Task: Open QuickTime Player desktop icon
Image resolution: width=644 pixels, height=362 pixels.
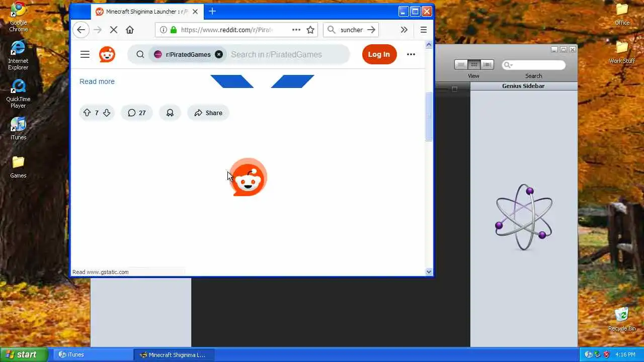Action: coord(18,94)
